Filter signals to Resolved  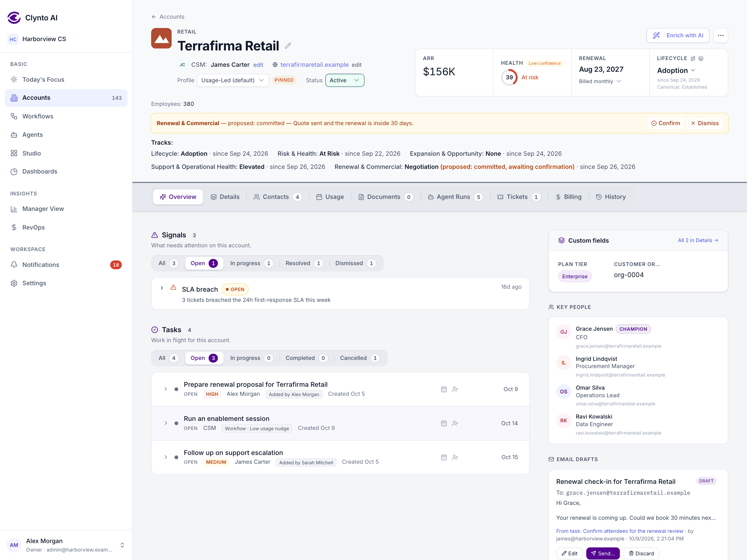tap(304, 263)
